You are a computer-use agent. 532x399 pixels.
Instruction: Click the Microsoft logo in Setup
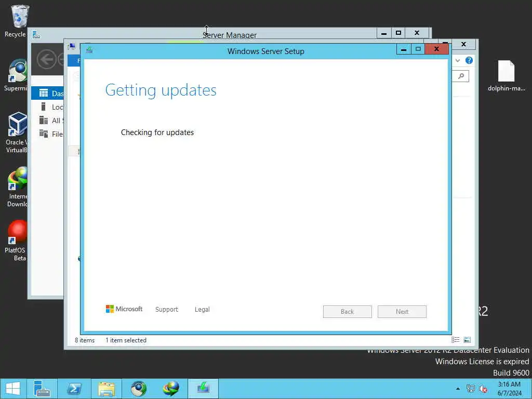pyautogui.click(x=124, y=309)
